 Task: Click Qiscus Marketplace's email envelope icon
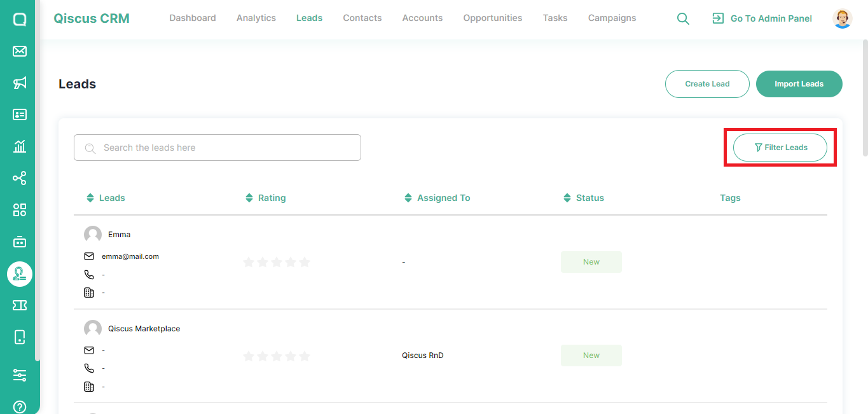(x=89, y=350)
